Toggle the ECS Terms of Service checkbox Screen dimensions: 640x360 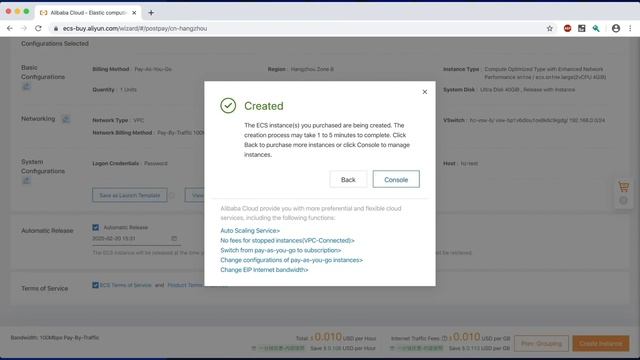tap(95, 285)
